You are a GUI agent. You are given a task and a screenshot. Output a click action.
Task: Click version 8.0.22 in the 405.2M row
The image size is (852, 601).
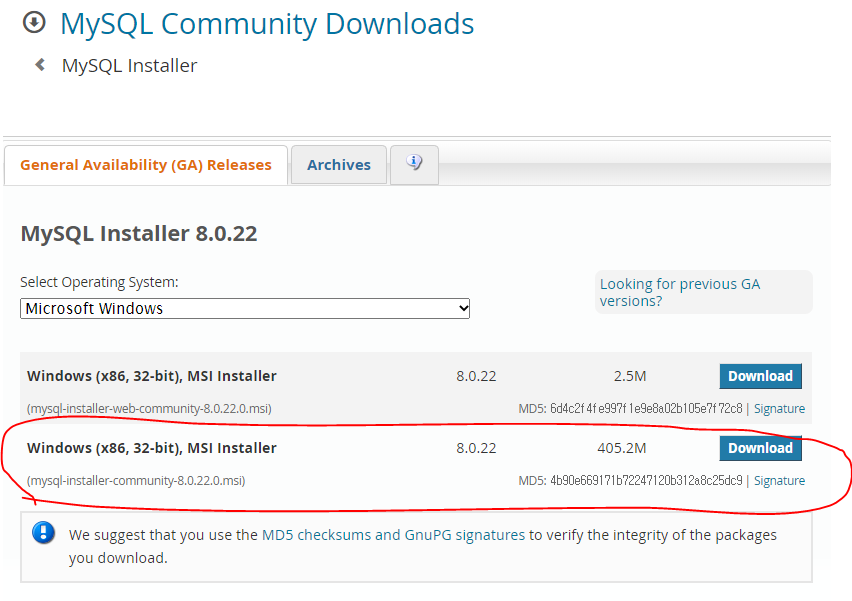coord(476,448)
